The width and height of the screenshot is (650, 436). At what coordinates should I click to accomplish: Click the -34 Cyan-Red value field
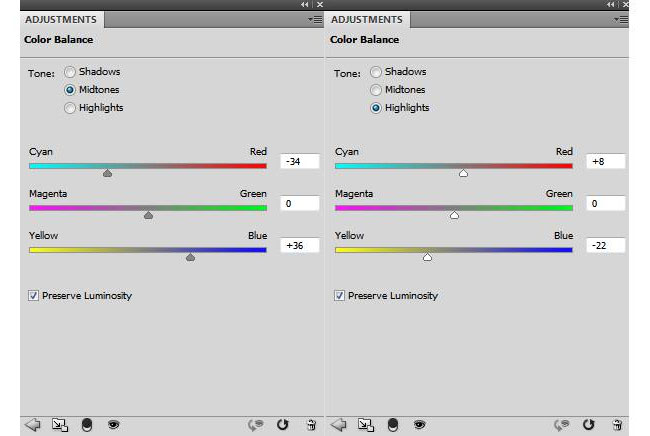[300, 161]
